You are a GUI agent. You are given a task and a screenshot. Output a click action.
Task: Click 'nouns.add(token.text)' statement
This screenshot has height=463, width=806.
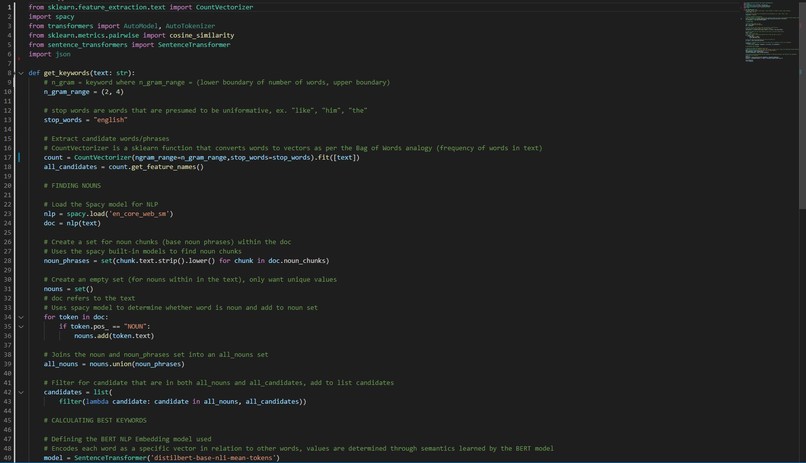pos(114,336)
